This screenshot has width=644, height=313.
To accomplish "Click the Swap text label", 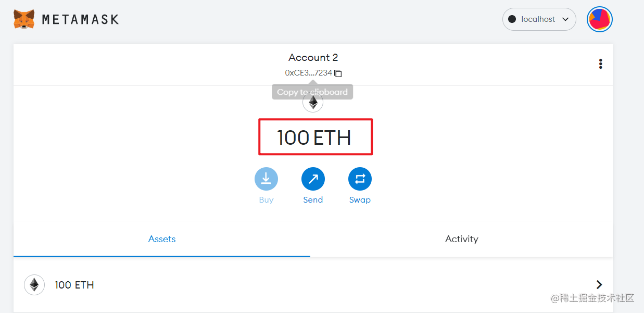I will (x=360, y=200).
